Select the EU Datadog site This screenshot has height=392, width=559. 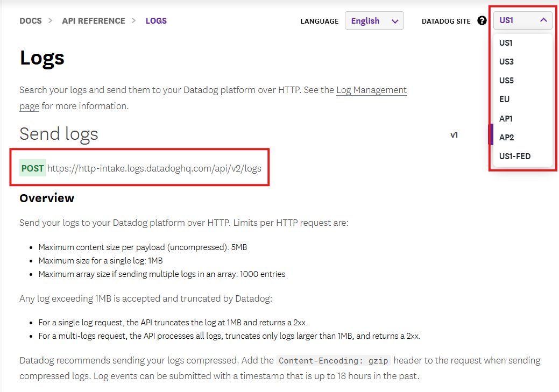[x=504, y=99]
